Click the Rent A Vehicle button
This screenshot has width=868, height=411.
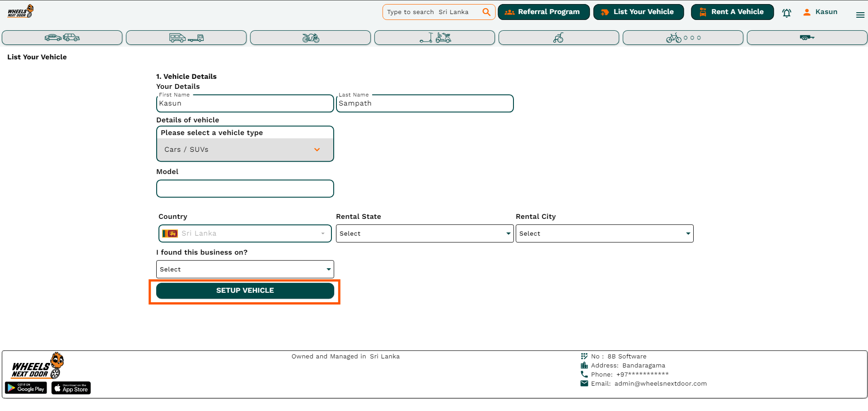(732, 12)
